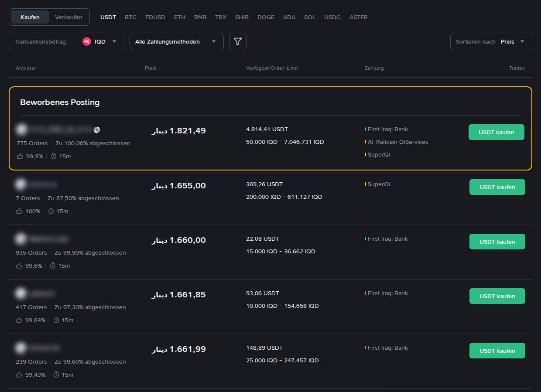The height and width of the screenshot is (392, 541).
Task: Click 148,89 USDT available amount
Action: click(264, 348)
